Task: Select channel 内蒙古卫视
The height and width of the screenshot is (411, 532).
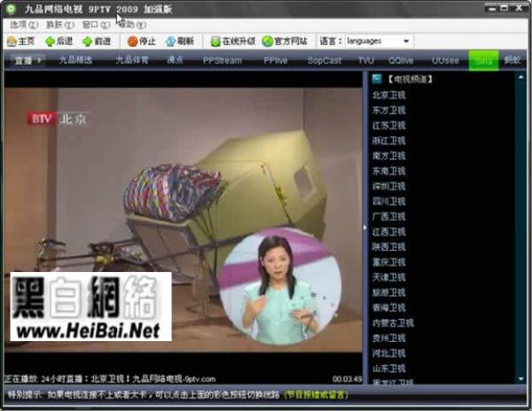Action: [x=393, y=323]
